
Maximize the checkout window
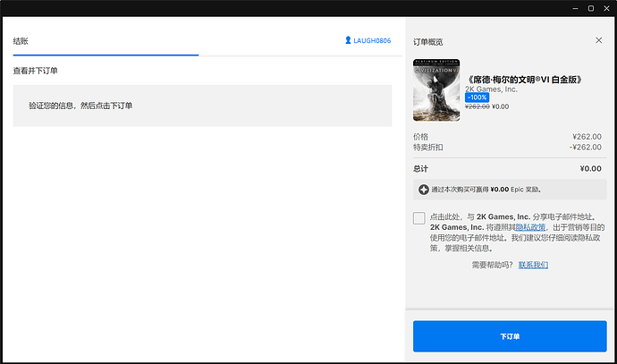[x=591, y=8]
